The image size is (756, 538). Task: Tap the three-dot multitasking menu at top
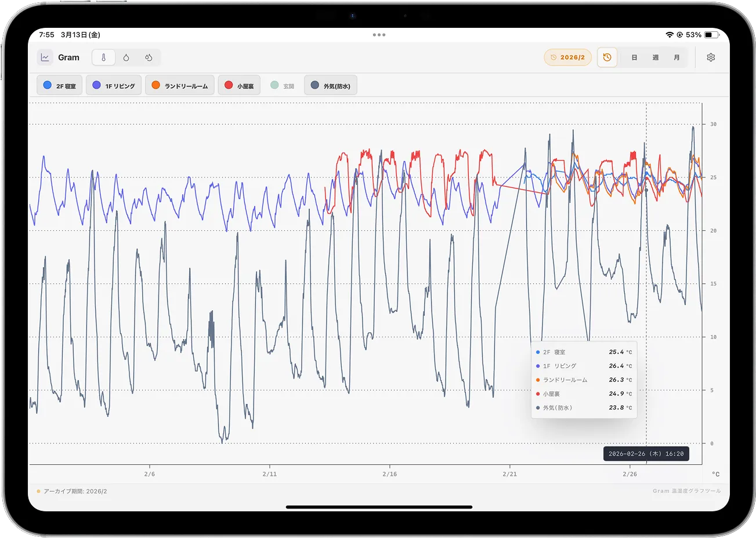[379, 35]
